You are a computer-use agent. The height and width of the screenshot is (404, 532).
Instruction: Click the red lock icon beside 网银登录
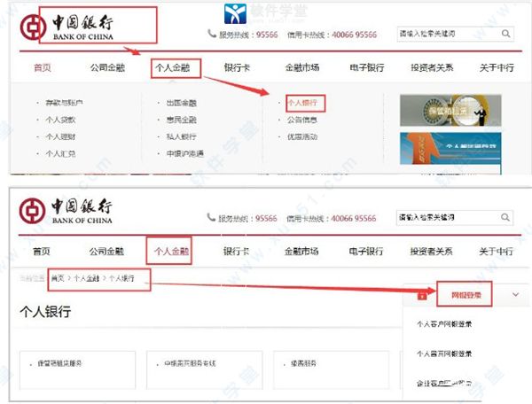[x=422, y=296]
